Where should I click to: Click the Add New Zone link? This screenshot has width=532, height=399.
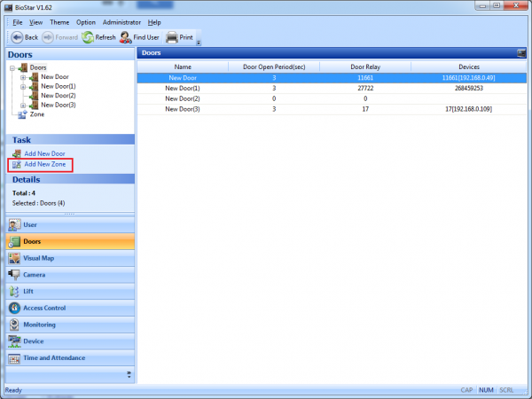tap(44, 165)
